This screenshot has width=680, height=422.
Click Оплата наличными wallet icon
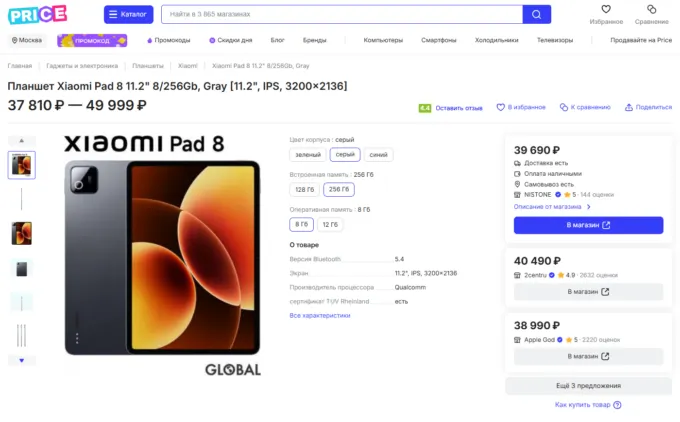pyautogui.click(x=517, y=174)
